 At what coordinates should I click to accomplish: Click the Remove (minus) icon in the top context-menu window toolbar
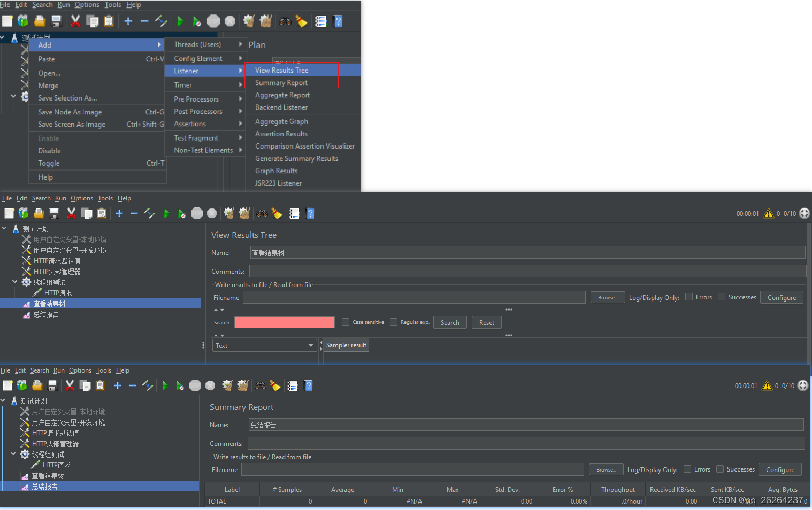point(144,21)
